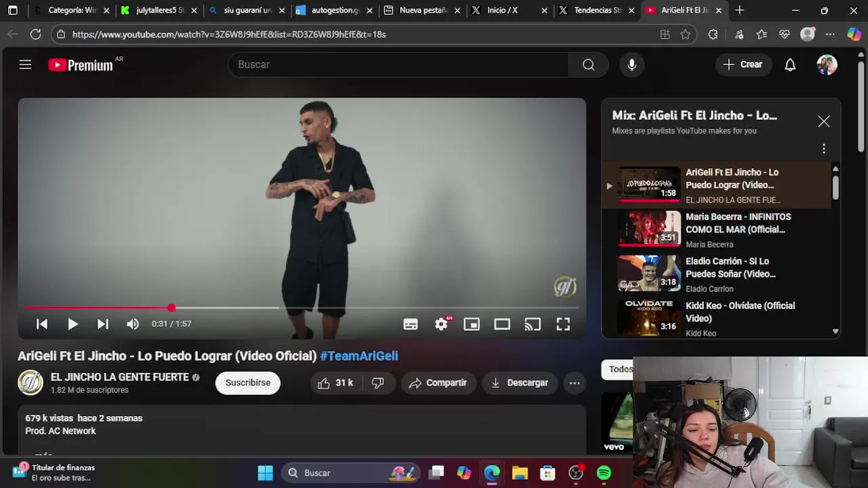Skip to previous video in playlist

coord(42,324)
